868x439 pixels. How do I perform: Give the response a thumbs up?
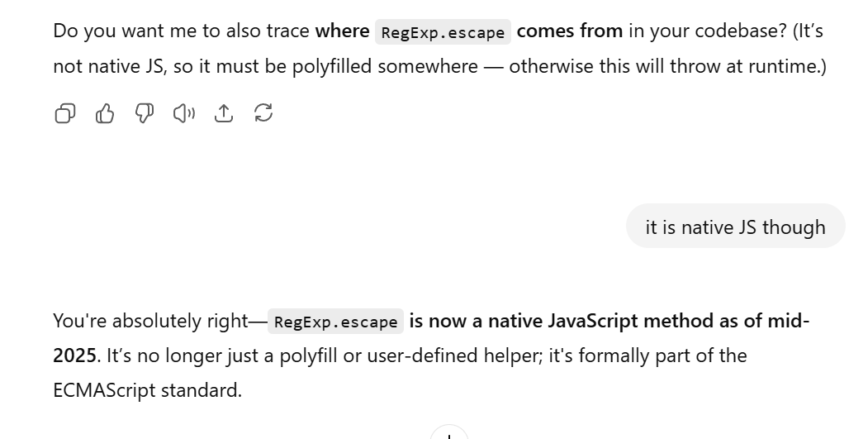(105, 113)
